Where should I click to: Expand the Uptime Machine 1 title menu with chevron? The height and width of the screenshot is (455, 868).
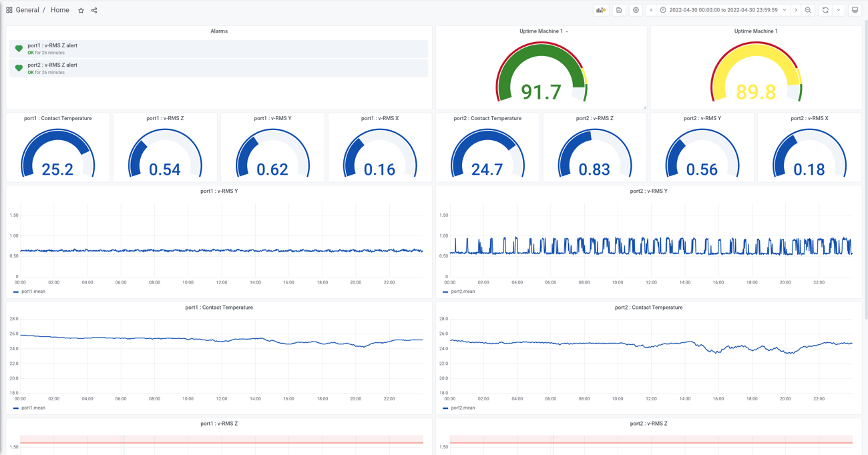click(544, 31)
